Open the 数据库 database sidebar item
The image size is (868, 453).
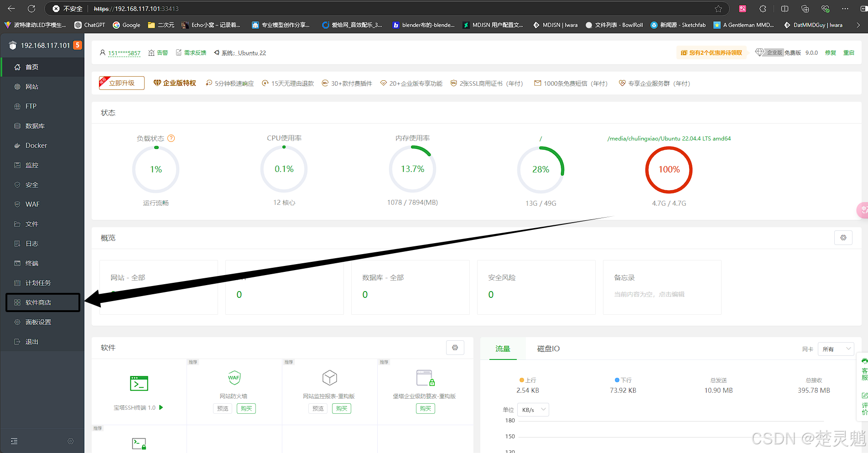(x=42, y=126)
